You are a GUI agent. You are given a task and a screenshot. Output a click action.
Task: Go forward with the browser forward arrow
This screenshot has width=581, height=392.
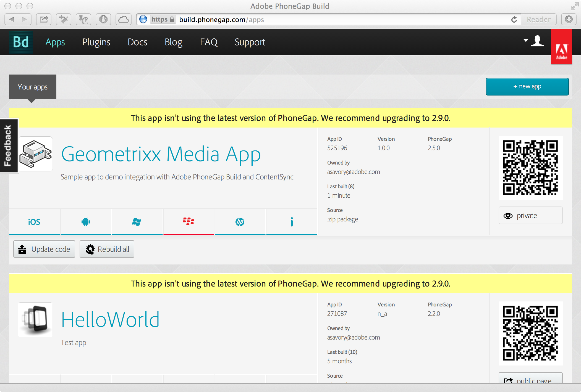pos(25,19)
